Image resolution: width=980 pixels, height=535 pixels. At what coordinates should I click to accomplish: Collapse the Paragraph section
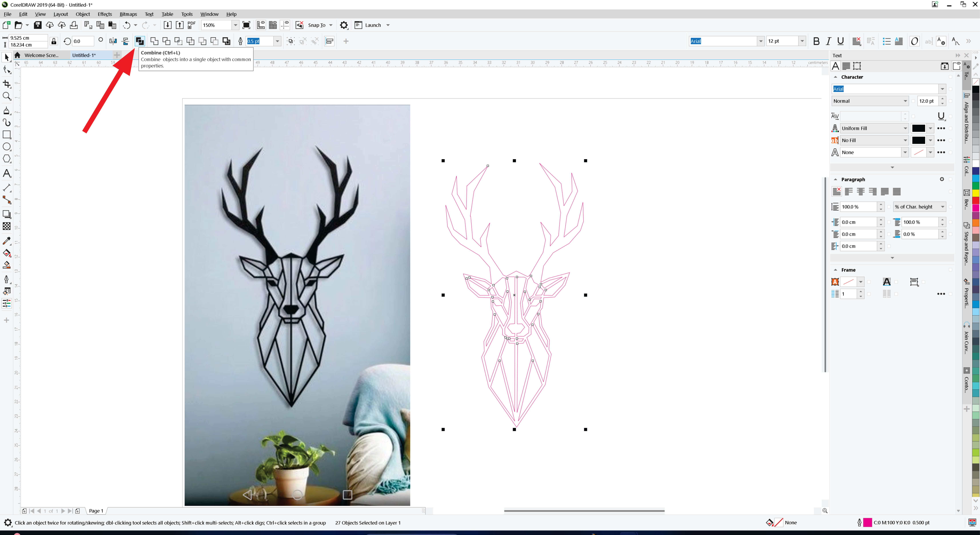[835, 179]
